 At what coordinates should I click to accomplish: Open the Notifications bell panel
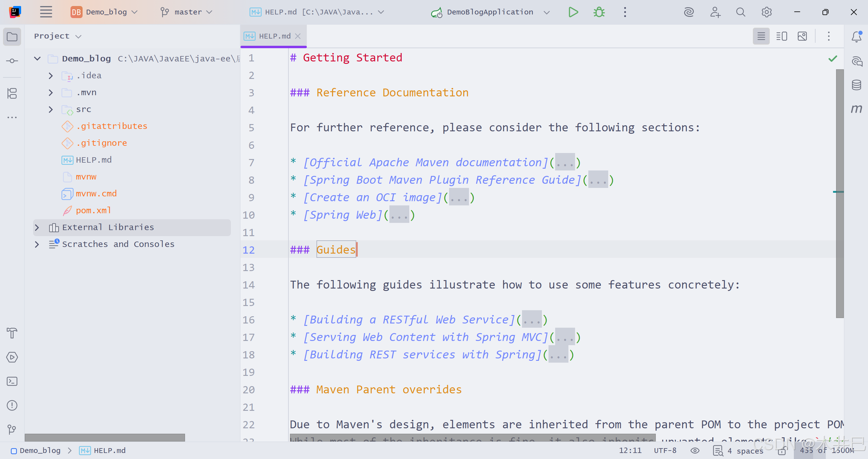point(856,36)
